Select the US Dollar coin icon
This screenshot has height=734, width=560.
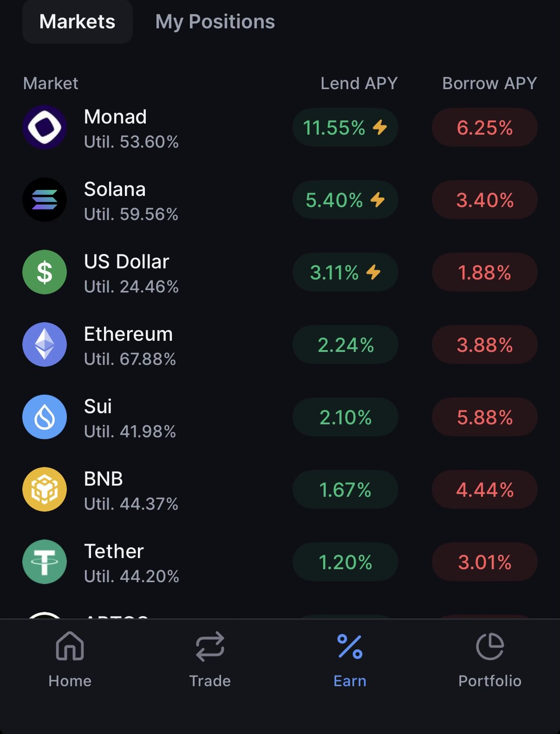pyautogui.click(x=45, y=272)
